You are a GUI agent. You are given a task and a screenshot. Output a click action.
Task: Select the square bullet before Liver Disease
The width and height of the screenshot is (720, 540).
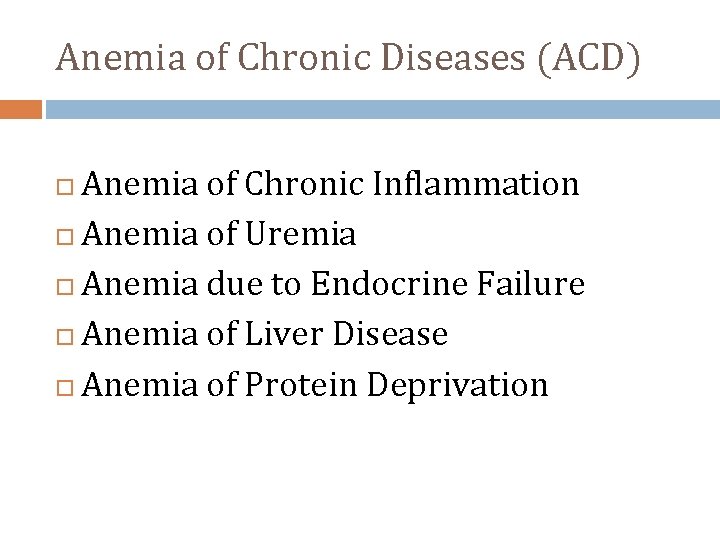pos(65,337)
